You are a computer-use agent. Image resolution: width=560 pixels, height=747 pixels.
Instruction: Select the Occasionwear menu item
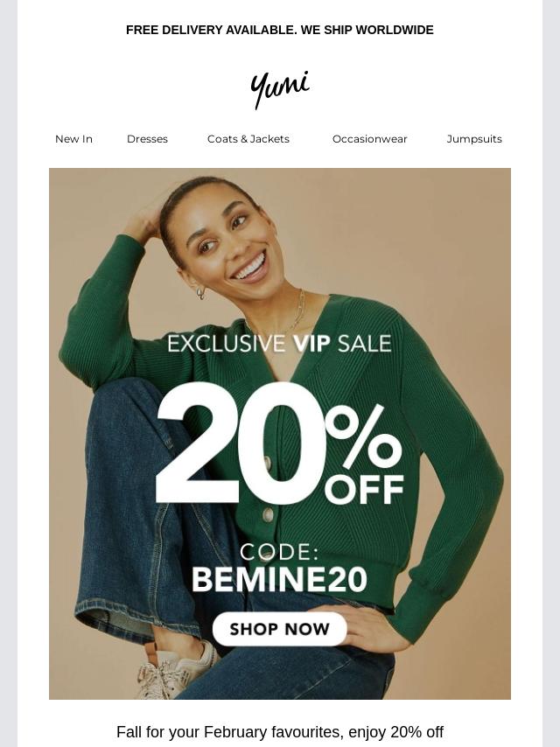point(370,139)
